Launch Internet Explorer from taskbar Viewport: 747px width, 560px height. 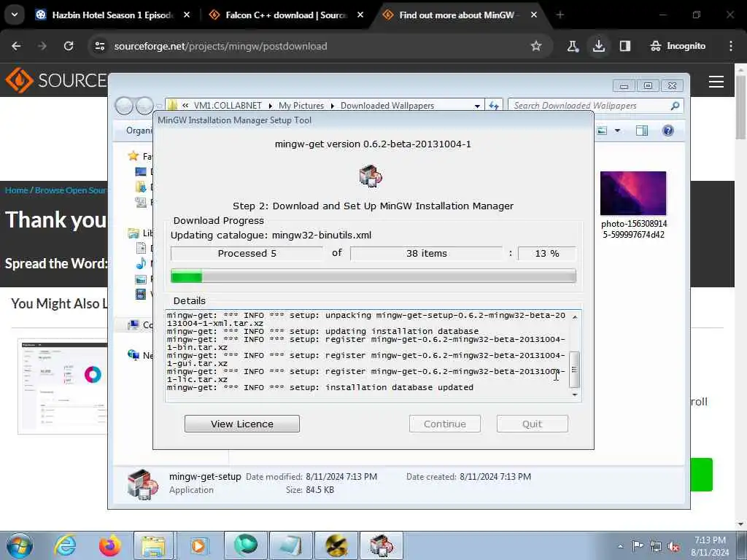pyautogui.click(x=65, y=545)
